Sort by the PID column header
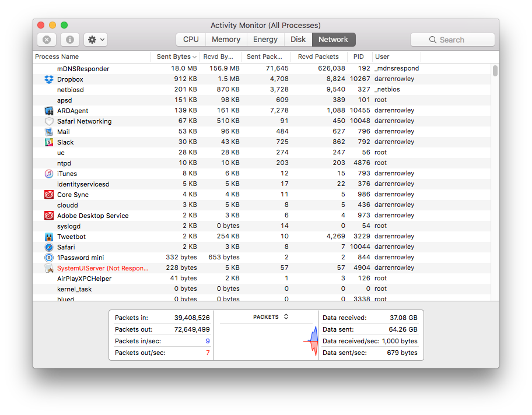The image size is (532, 415). click(360, 57)
